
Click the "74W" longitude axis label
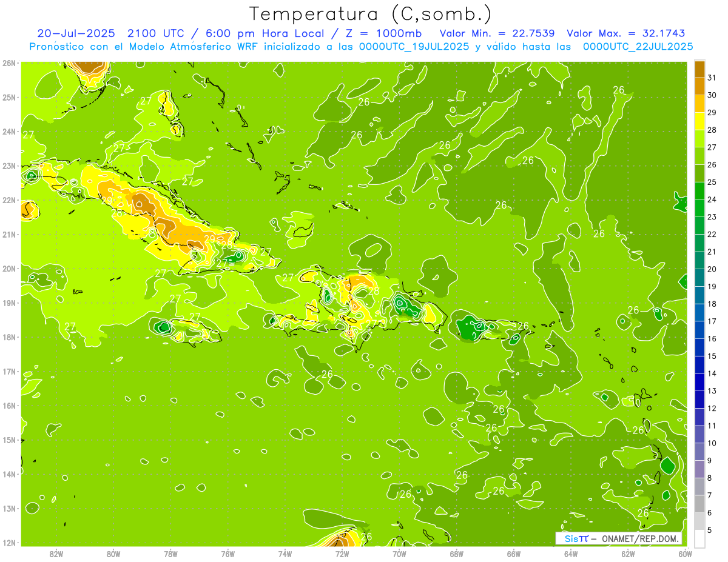coord(285,554)
